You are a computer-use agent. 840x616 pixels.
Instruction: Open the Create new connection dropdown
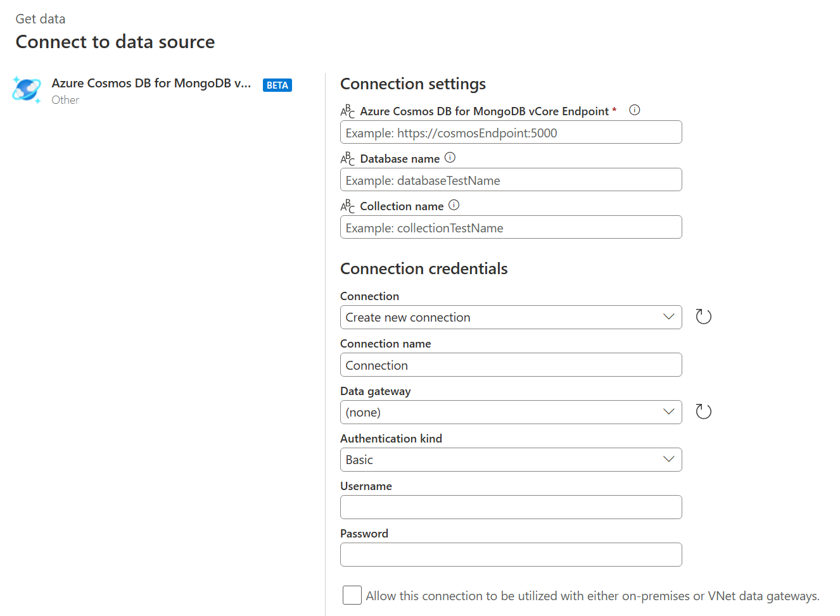(x=511, y=317)
